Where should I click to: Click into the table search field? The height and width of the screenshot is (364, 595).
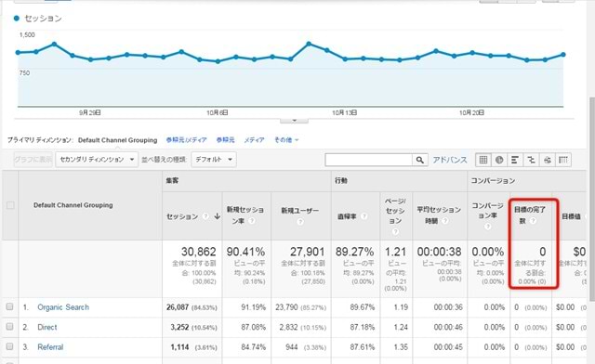pyautogui.click(x=368, y=160)
